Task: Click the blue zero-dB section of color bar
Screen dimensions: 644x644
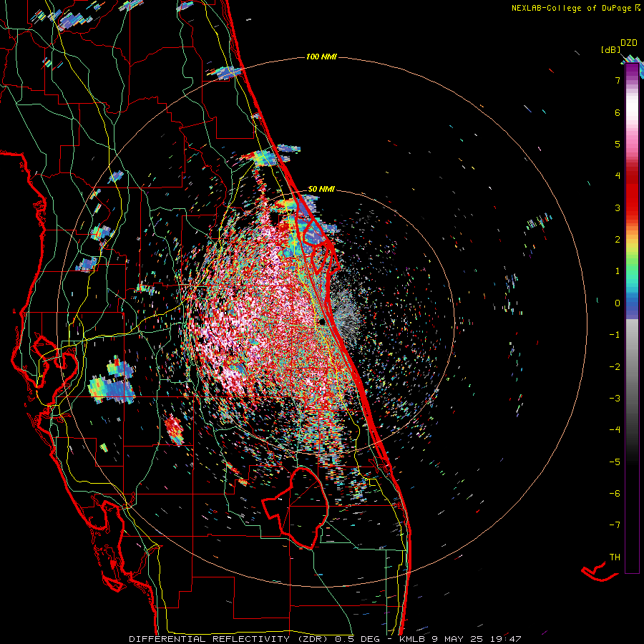Action: [x=632, y=306]
